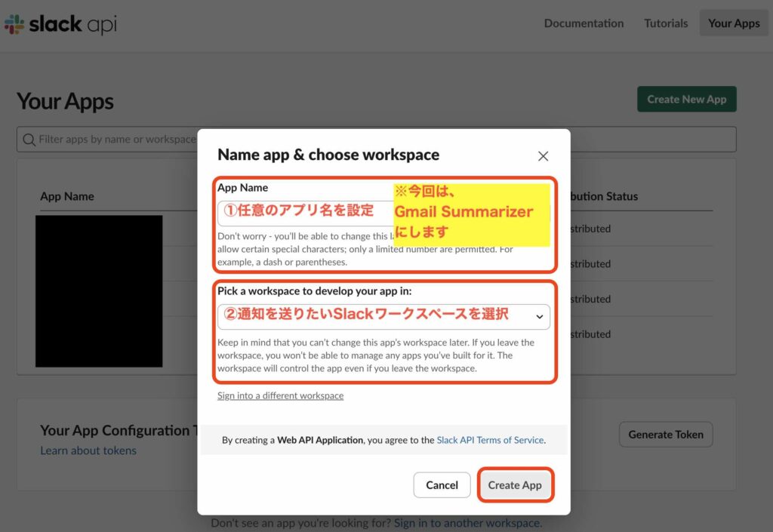Click the 'Create App' button

pyautogui.click(x=516, y=485)
